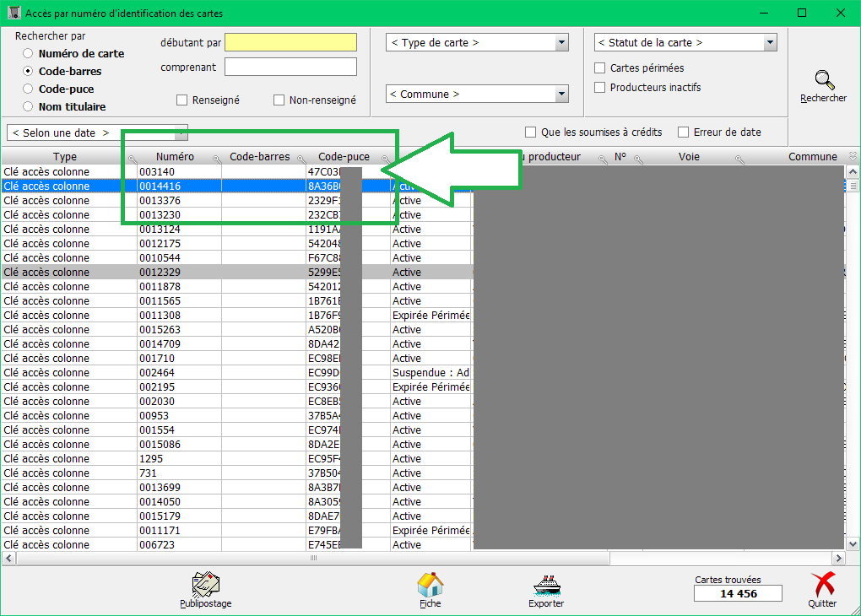Select the Nom titulaire radio option

(x=29, y=107)
